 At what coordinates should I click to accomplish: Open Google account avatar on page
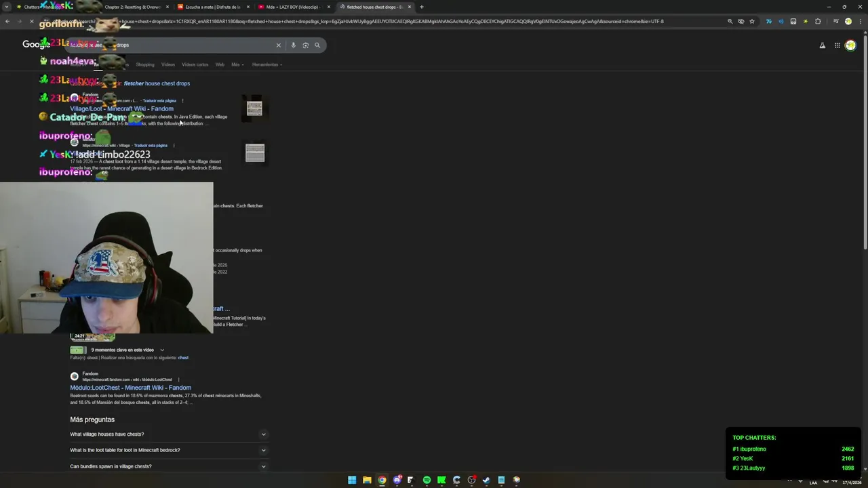850,45
